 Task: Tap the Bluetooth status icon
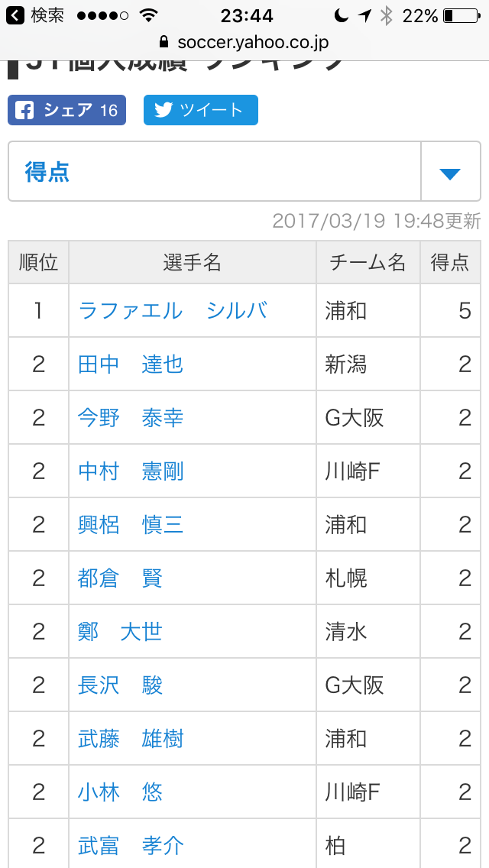(x=387, y=15)
